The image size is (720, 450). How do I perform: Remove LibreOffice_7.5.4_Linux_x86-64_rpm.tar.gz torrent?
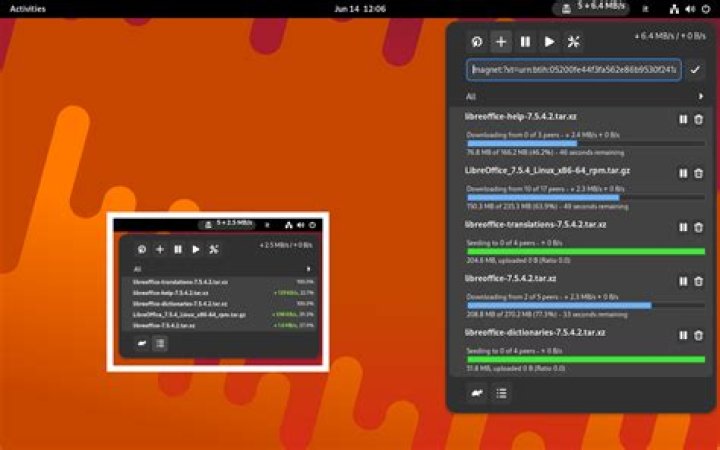pyautogui.click(x=698, y=173)
